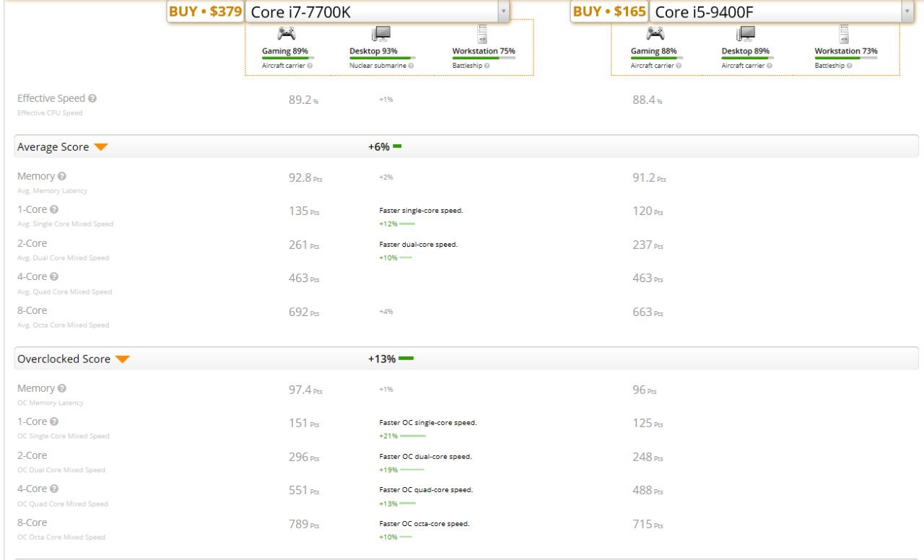Open help icon beside 4-Core in Average Score
This screenshot has height=560, width=924.
point(54,276)
